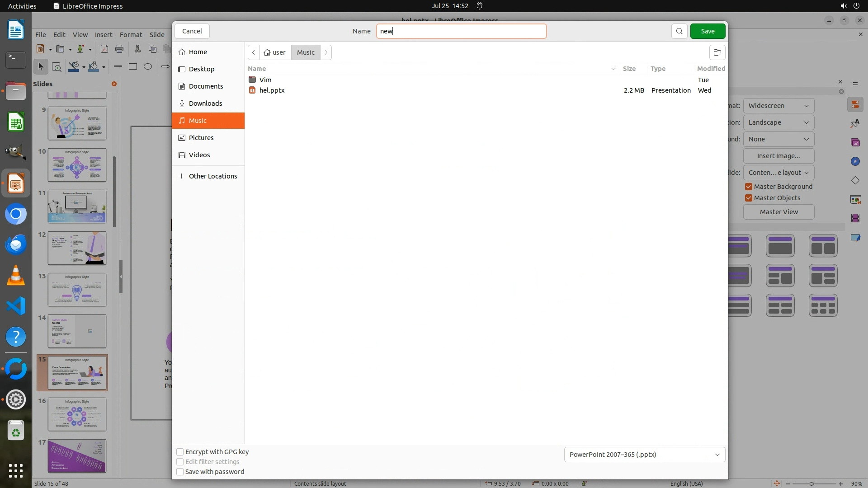Expand the Landscape orientation dropdown
Screen dimensions: 868x488
[x=778, y=122]
